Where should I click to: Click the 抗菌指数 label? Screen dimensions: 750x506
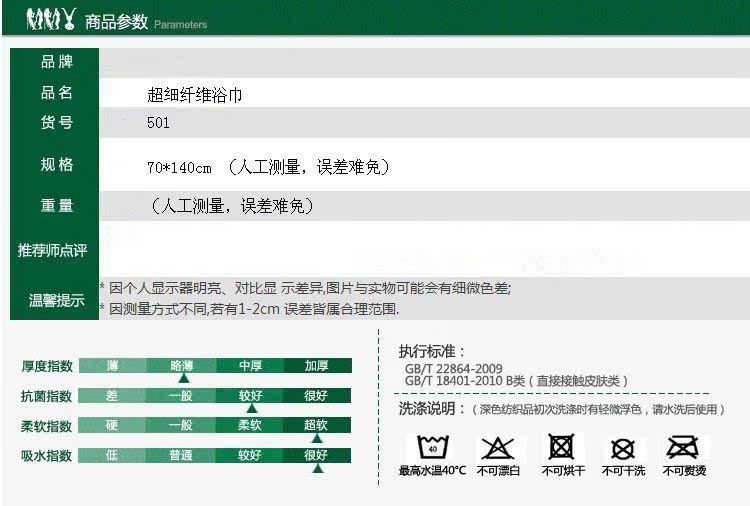pyautogui.click(x=46, y=396)
